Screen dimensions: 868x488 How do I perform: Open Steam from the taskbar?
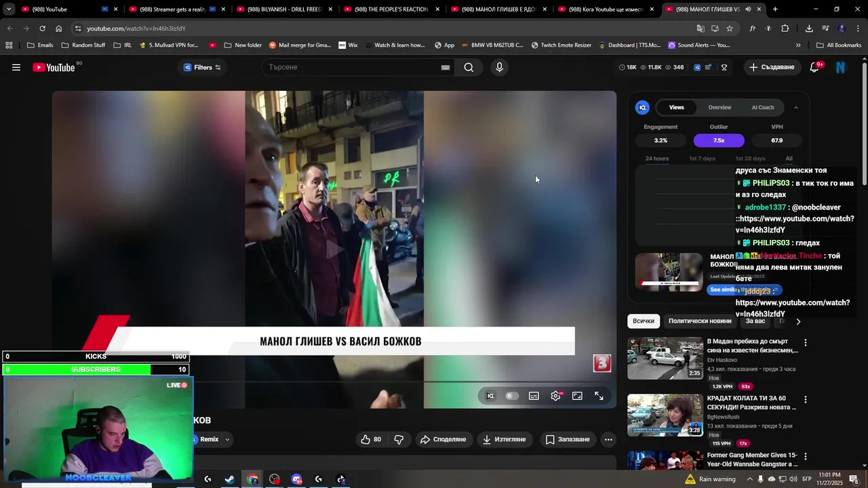[230, 479]
